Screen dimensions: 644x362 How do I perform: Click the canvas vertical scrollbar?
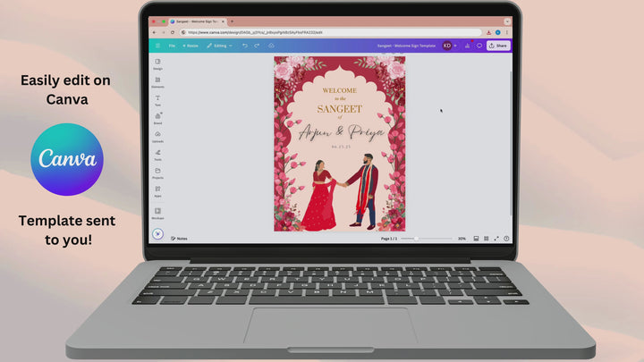point(511,144)
